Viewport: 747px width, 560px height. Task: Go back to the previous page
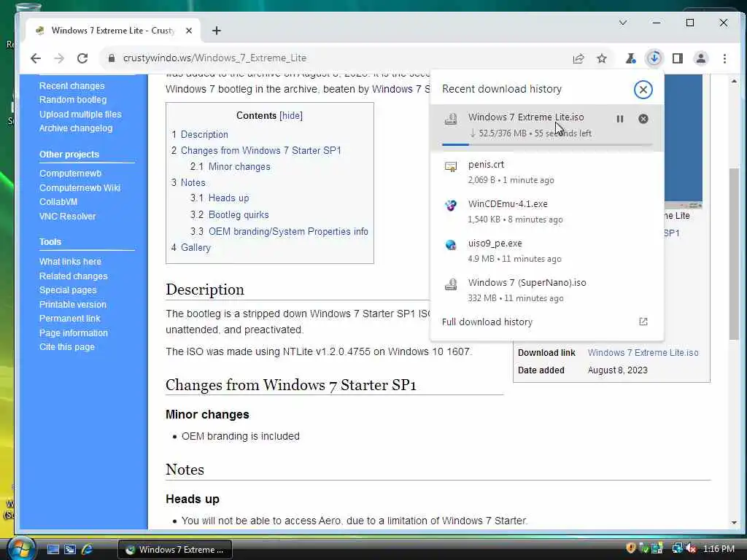(x=36, y=58)
